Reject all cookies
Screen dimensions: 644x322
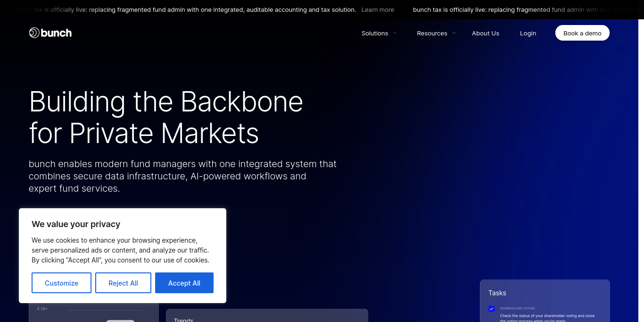pos(123,283)
